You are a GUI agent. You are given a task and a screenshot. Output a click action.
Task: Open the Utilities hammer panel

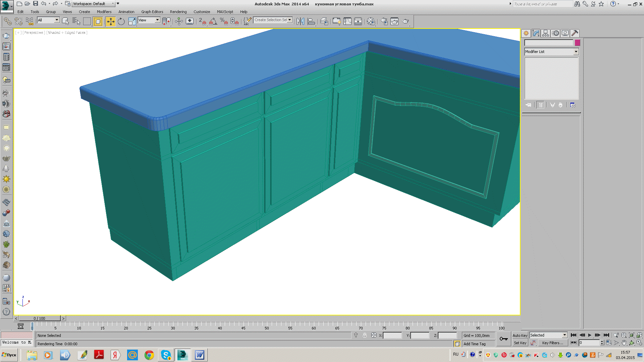(x=575, y=33)
